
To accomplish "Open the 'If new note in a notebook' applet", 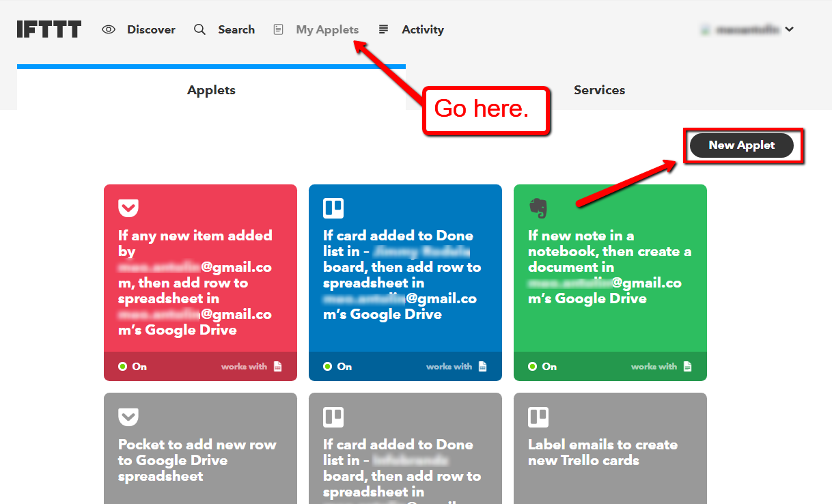I will 610,282.
